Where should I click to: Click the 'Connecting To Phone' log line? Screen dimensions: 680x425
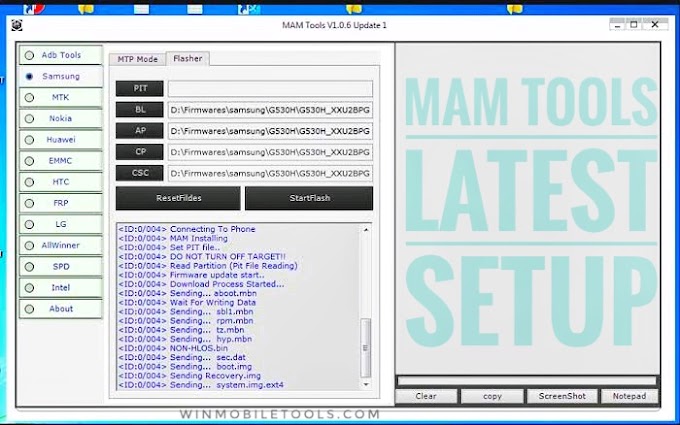coord(187,229)
